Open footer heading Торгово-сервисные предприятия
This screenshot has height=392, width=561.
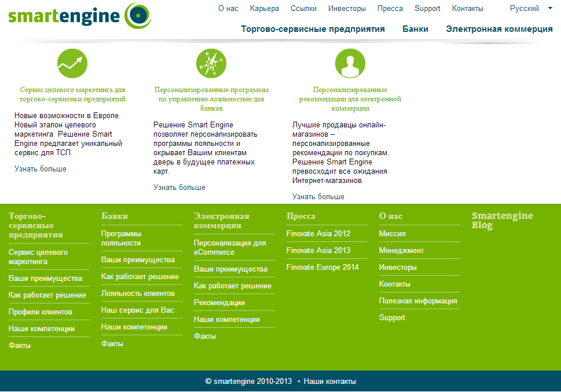pos(36,225)
